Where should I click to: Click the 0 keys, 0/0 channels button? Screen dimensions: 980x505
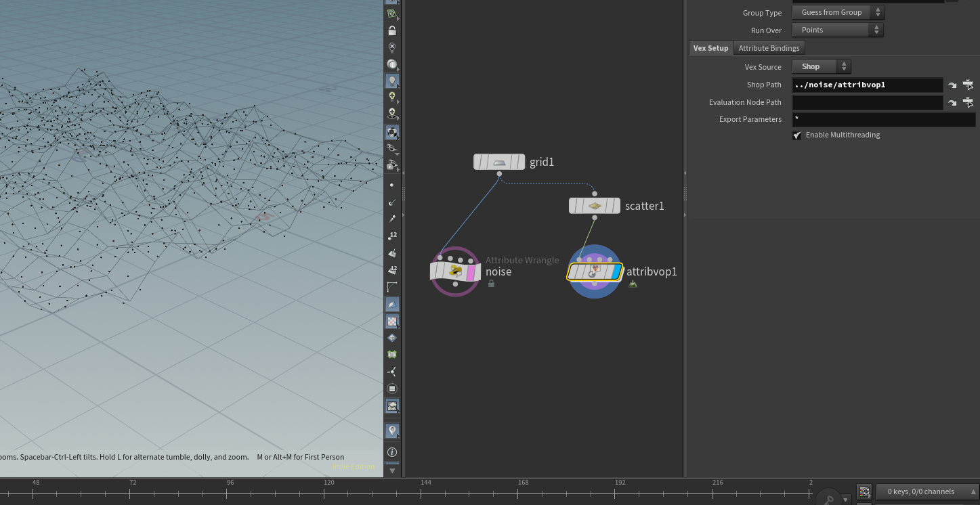coord(920,491)
